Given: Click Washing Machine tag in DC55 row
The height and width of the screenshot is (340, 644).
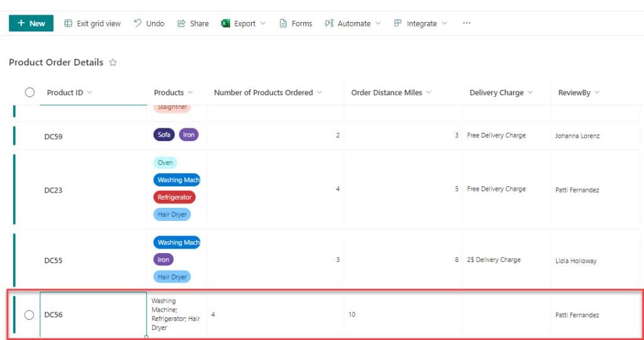Looking at the screenshot, I should click(x=177, y=242).
